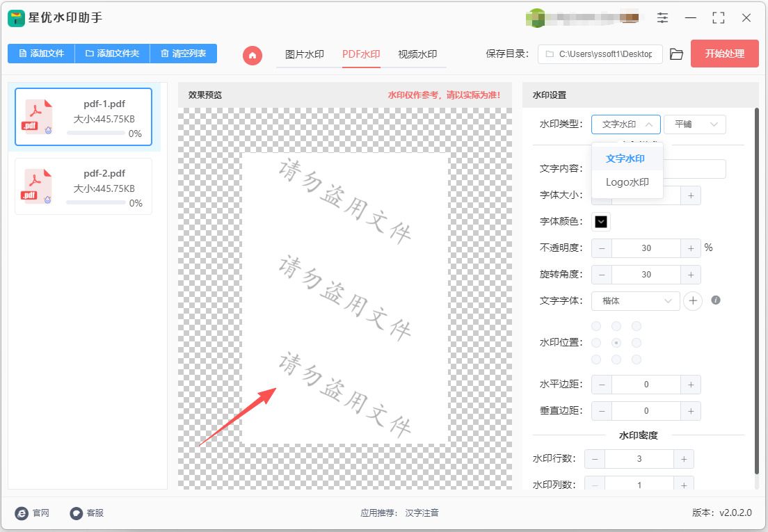Select the pdf-2.pdf file name

(x=104, y=173)
